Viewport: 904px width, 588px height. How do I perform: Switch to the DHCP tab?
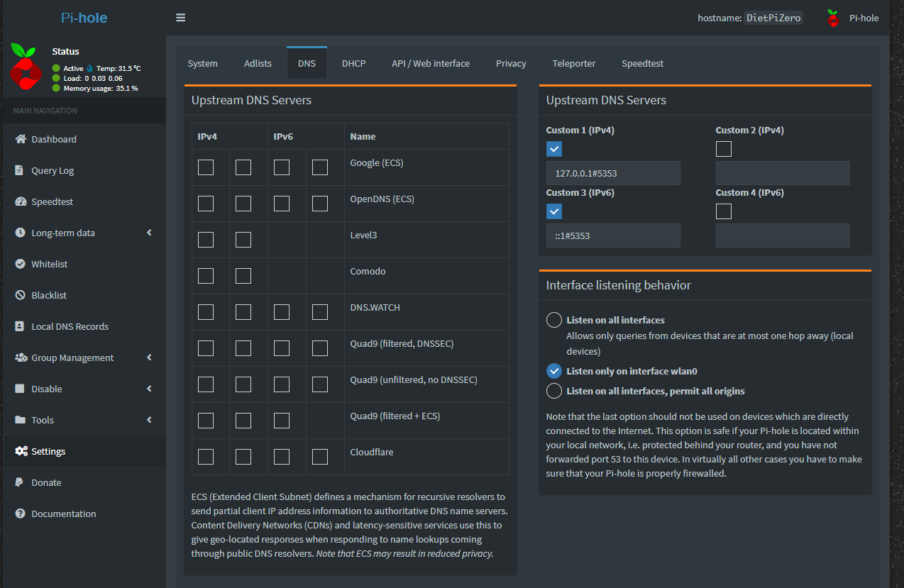[353, 63]
